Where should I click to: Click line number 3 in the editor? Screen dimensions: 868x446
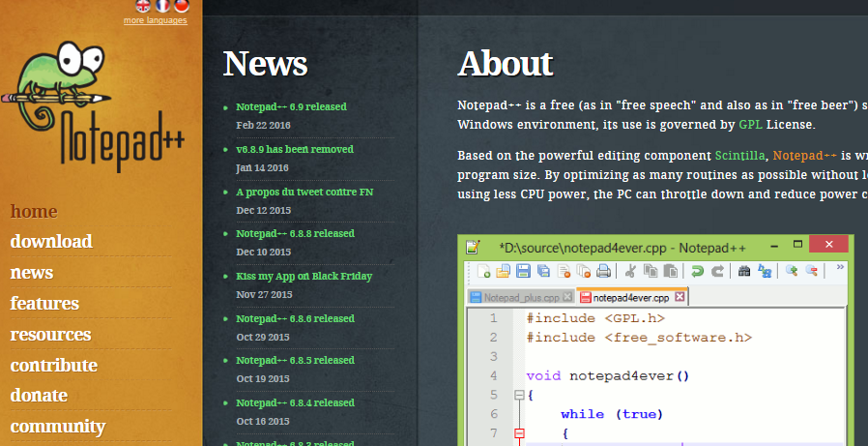tap(494, 356)
